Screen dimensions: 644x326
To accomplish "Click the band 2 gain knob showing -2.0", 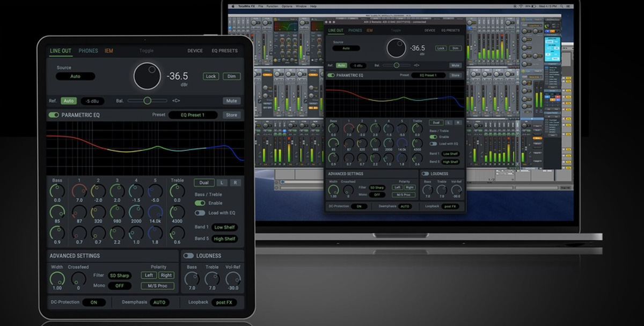I will (x=98, y=191).
